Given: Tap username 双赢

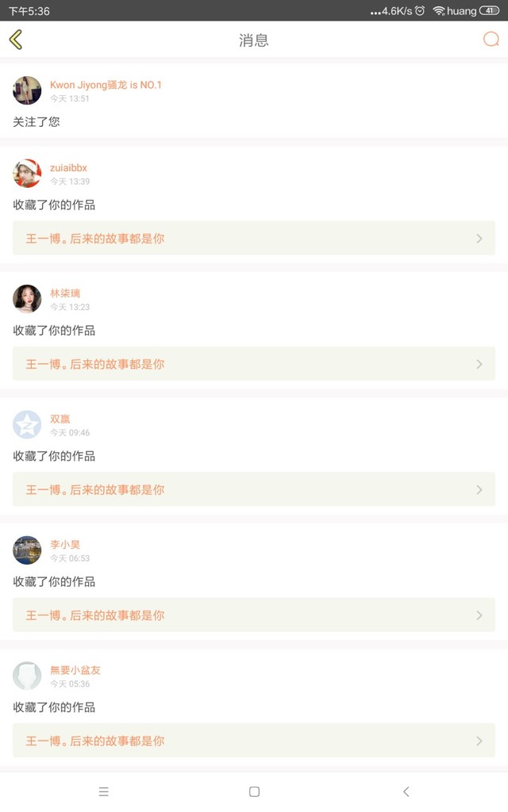Looking at the screenshot, I should coord(60,419).
